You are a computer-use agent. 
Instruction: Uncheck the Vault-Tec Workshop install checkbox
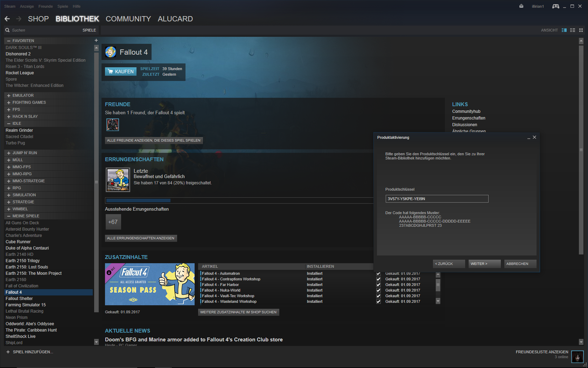pos(378,296)
